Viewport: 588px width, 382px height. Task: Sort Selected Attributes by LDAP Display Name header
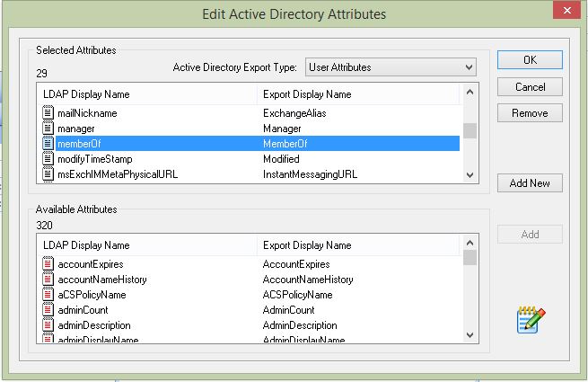pos(147,94)
